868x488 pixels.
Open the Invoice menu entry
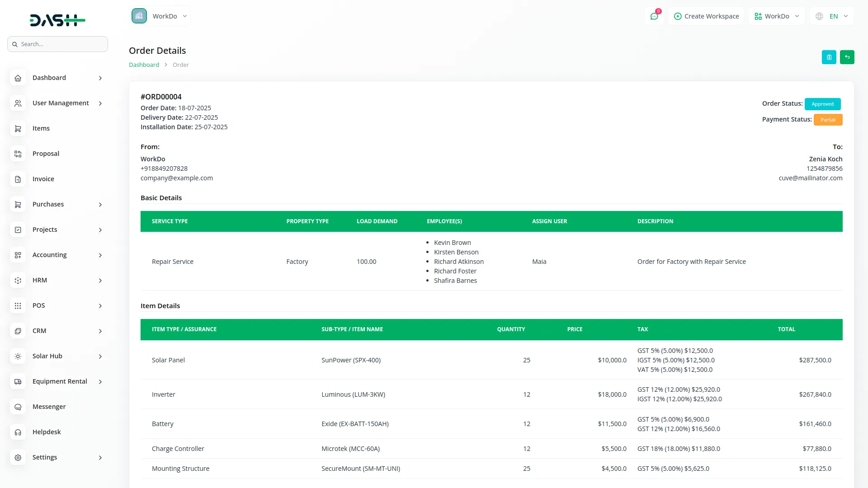click(x=58, y=179)
